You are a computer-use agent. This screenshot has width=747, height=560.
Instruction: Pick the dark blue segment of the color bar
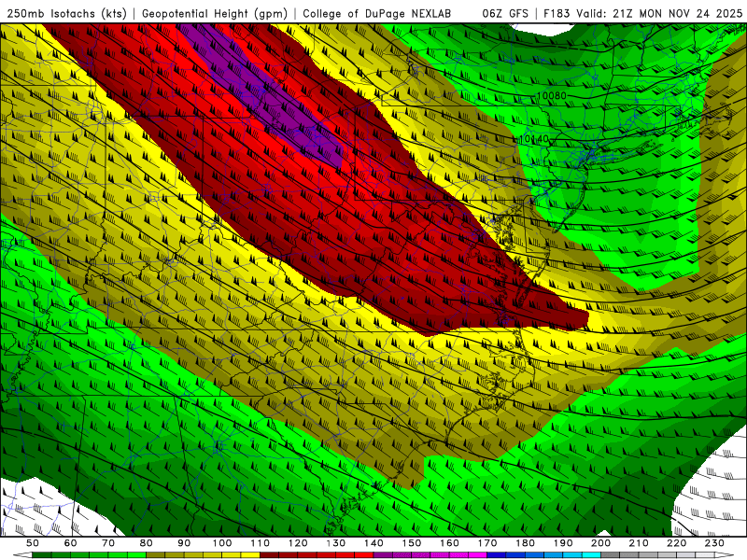pos(497,554)
